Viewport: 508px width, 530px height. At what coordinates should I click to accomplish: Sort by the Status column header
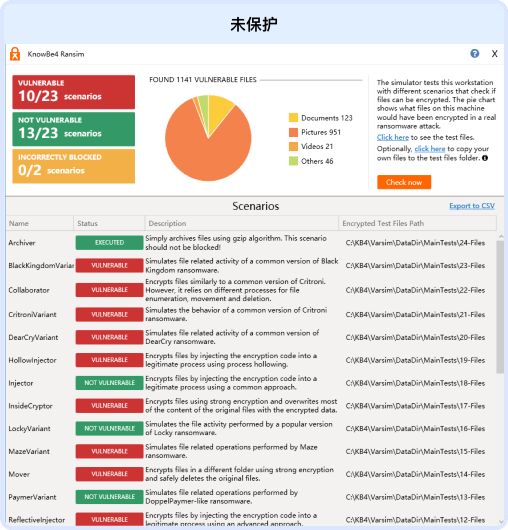tap(109, 223)
